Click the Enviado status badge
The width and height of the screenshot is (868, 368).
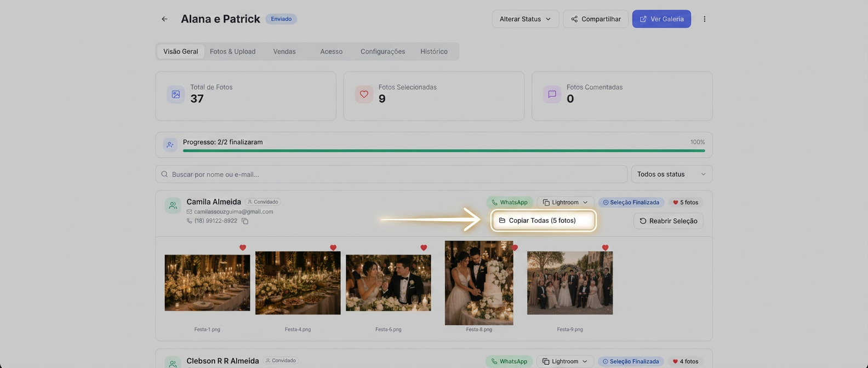click(x=281, y=19)
